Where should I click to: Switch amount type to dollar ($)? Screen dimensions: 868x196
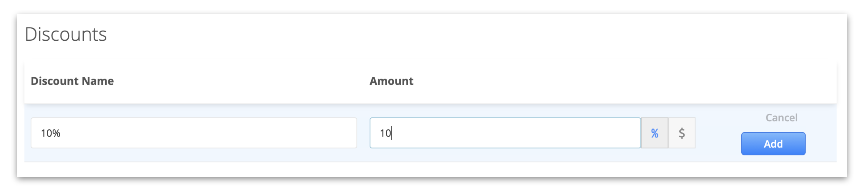point(682,133)
